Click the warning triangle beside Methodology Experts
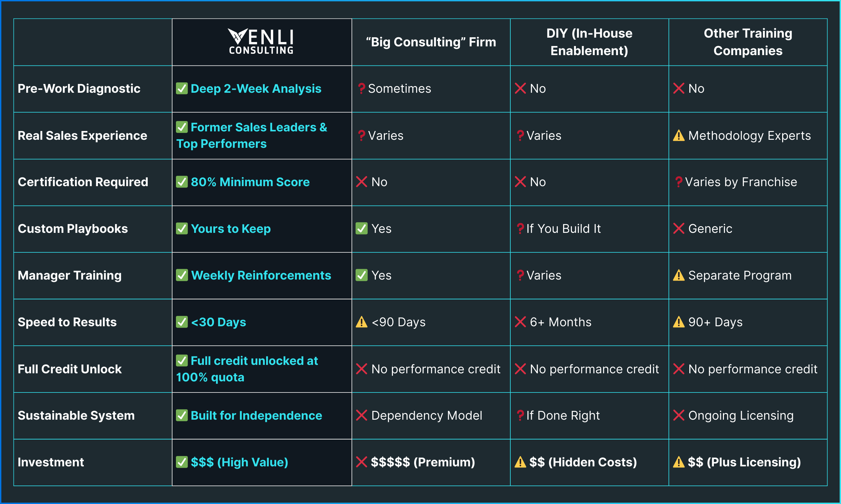This screenshot has width=841, height=504. point(679,135)
